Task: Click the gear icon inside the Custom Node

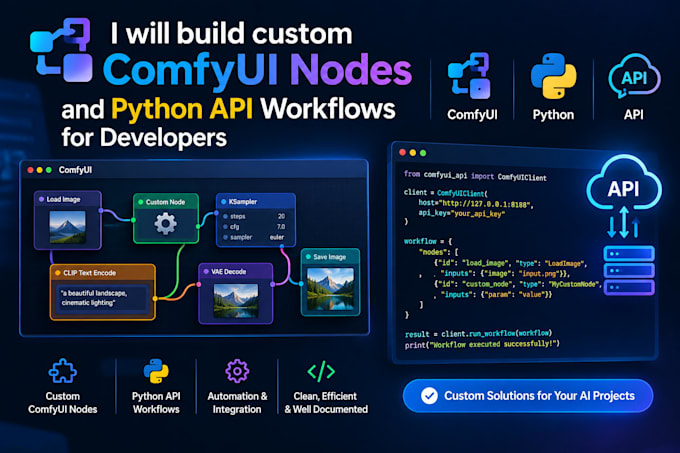Action: (x=165, y=224)
